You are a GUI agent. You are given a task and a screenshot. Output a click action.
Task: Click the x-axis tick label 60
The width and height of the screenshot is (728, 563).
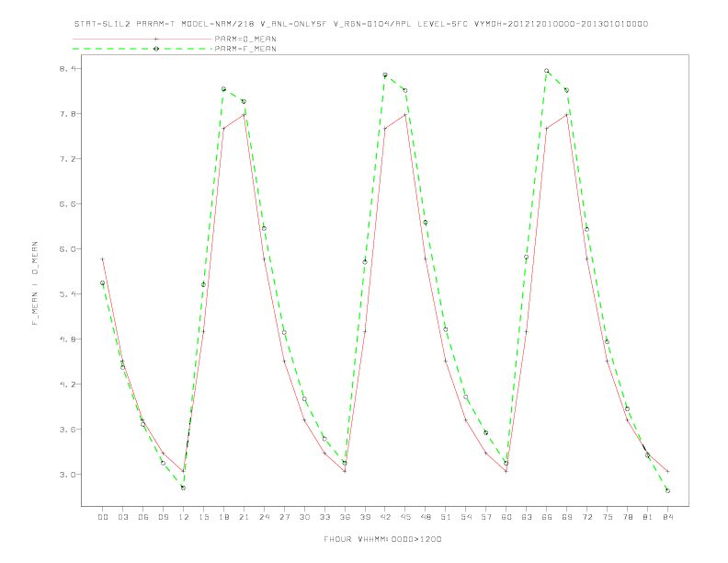click(x=506, y=517)
